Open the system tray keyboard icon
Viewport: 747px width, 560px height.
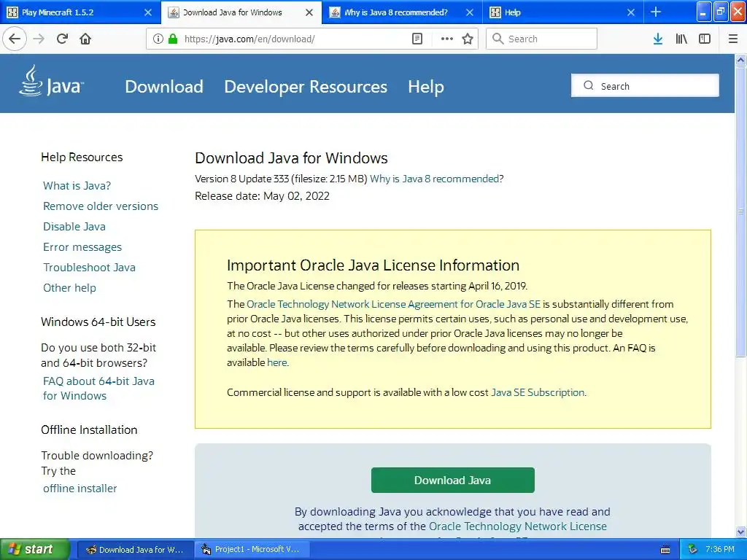665,550
